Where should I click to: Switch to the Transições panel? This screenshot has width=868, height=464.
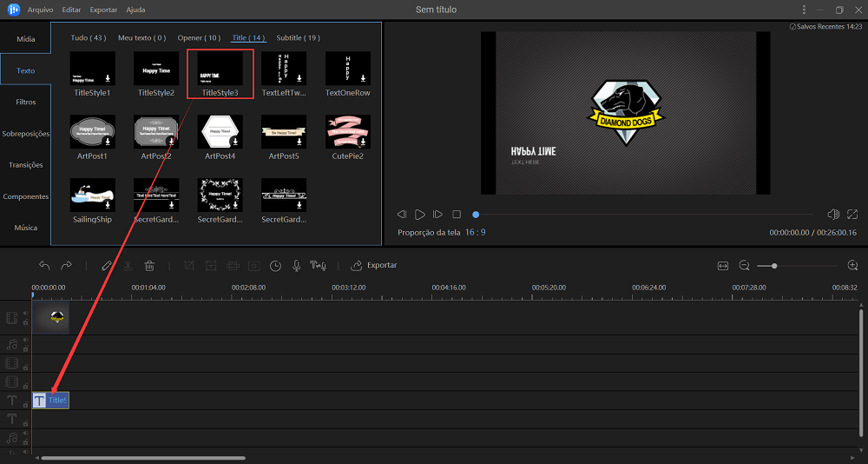(x=25, y=164)
